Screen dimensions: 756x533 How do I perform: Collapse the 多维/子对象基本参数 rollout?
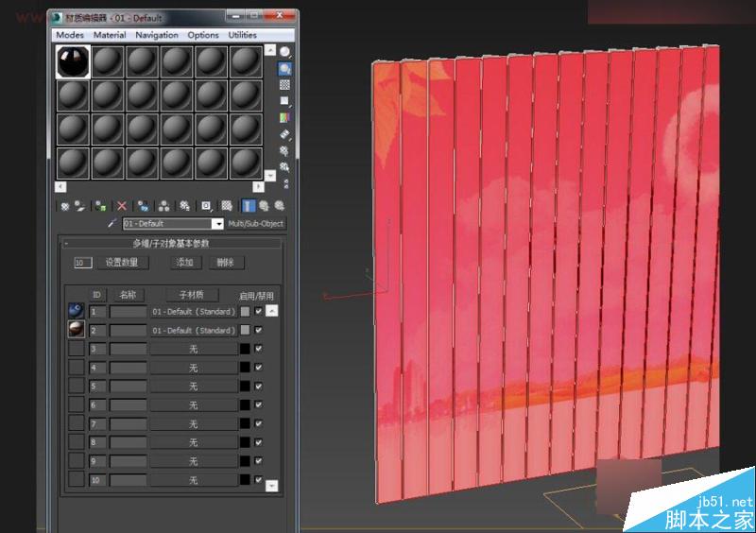pos(171,243)
